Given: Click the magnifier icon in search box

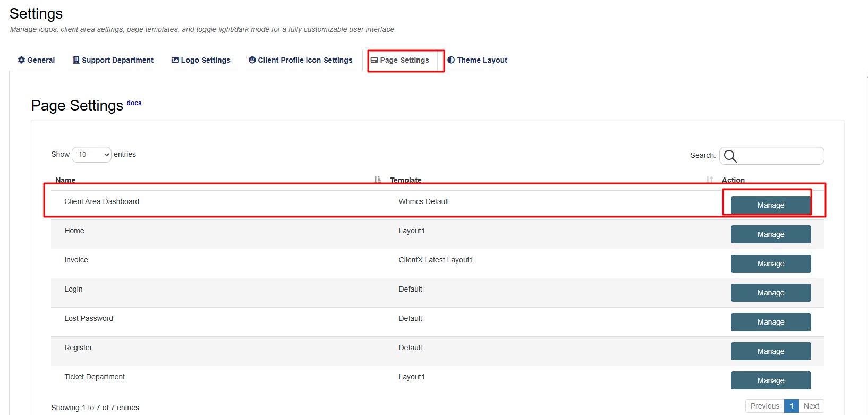Looking at the screenshot, I should pos(730,156).
